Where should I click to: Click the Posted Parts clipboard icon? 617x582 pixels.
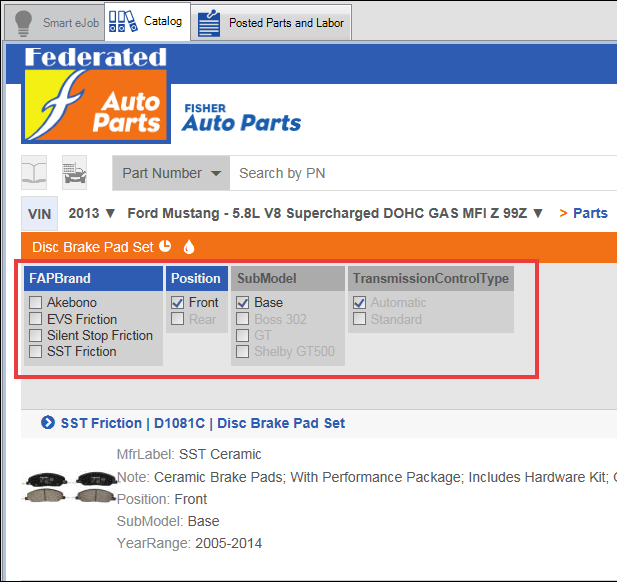[209, 23]
